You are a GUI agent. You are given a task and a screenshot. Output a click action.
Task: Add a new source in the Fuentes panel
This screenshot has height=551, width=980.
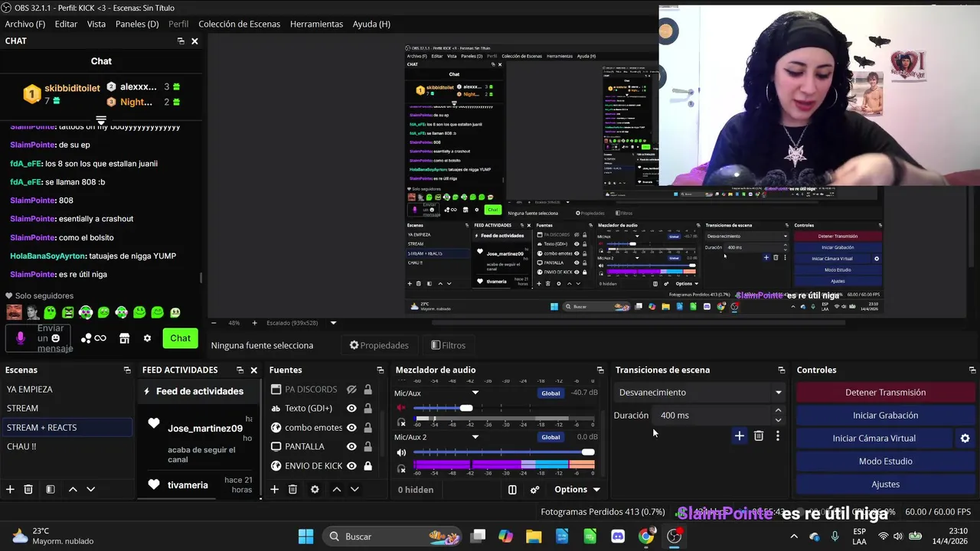(x=274, y=489)
